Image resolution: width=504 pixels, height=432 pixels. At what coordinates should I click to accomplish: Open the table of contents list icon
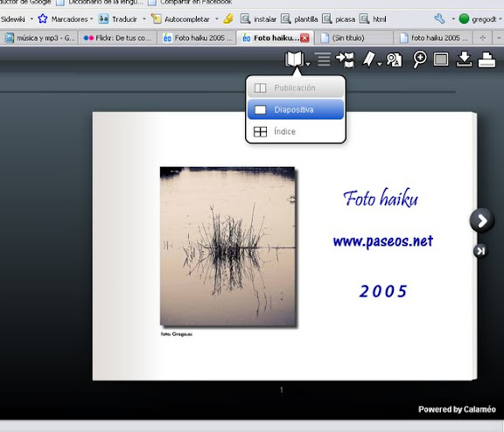click(x=323, y=59)
